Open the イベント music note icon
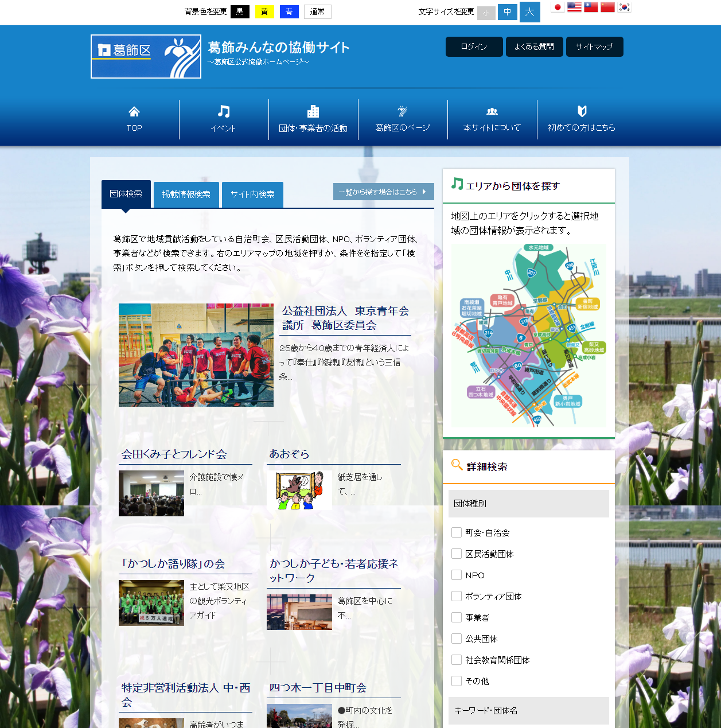 (x=224, y=111)
